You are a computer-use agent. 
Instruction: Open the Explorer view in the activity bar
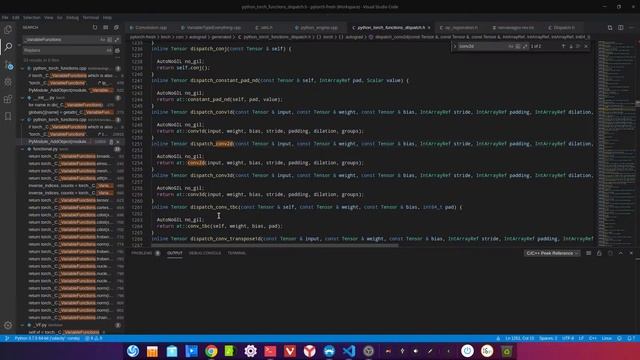click(x=8, y=29)
